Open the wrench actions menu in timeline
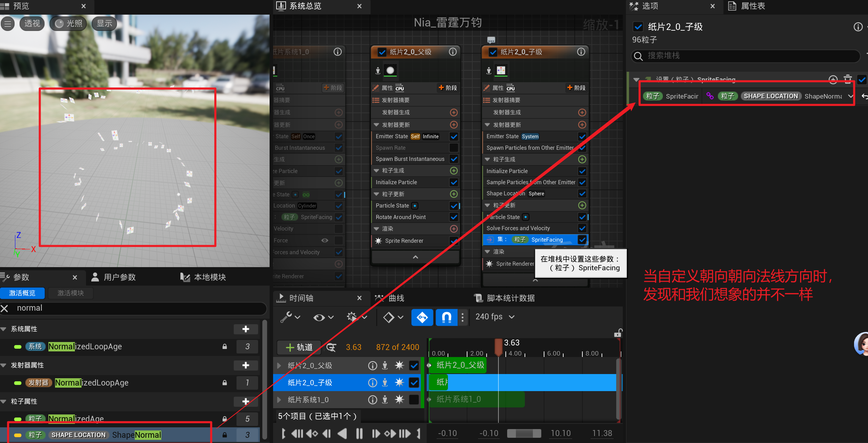The image size is (868, 443). (286, 317)
